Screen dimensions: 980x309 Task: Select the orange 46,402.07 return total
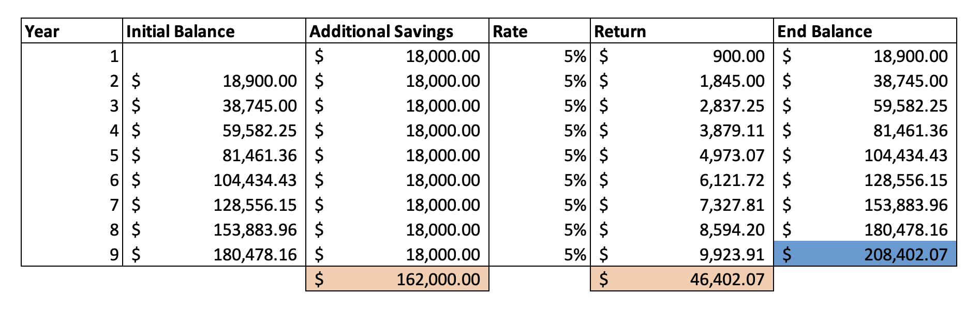click(x=682, y=279)
